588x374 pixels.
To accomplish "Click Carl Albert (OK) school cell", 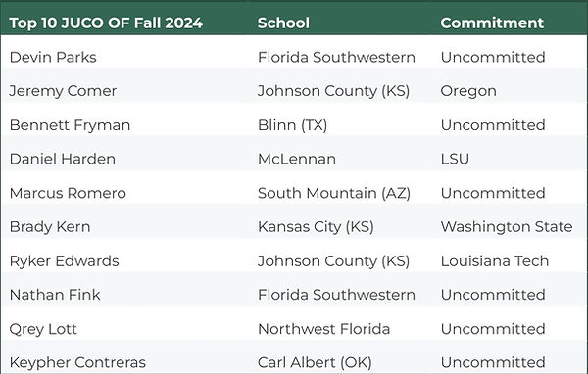I will pyautogui.click(x=315, y=363).
